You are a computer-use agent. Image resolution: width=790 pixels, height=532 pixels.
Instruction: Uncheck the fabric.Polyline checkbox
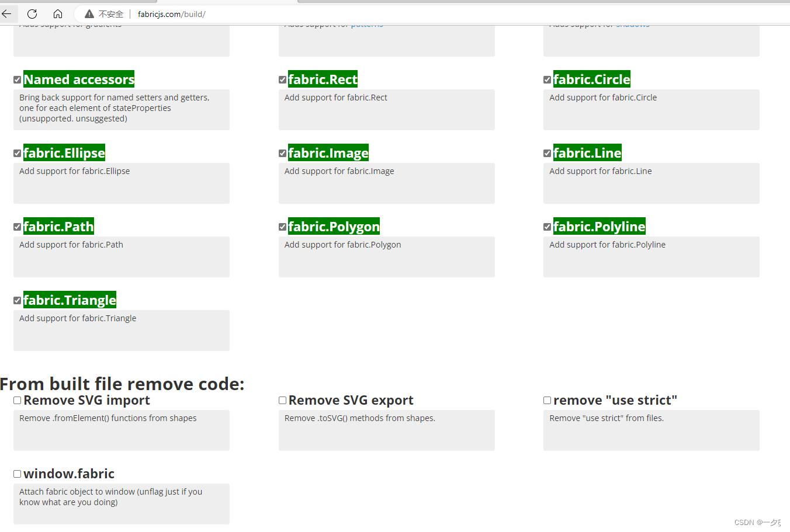(548, 227)
